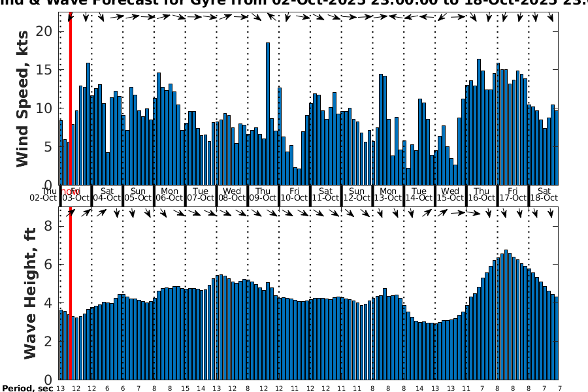This screenshot has width=588, height=392.
Task: Click the Mon 06-Oct date label
Action: pos(169,194)
